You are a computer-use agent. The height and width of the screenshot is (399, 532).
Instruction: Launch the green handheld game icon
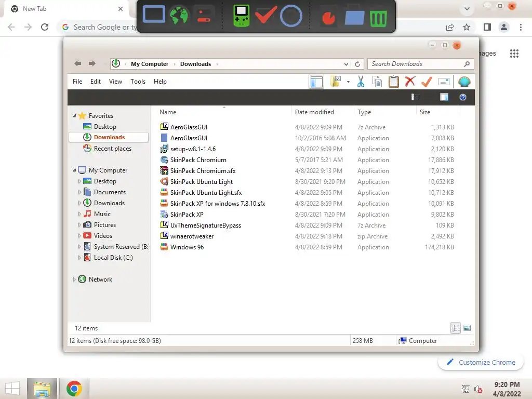point(241,16)
